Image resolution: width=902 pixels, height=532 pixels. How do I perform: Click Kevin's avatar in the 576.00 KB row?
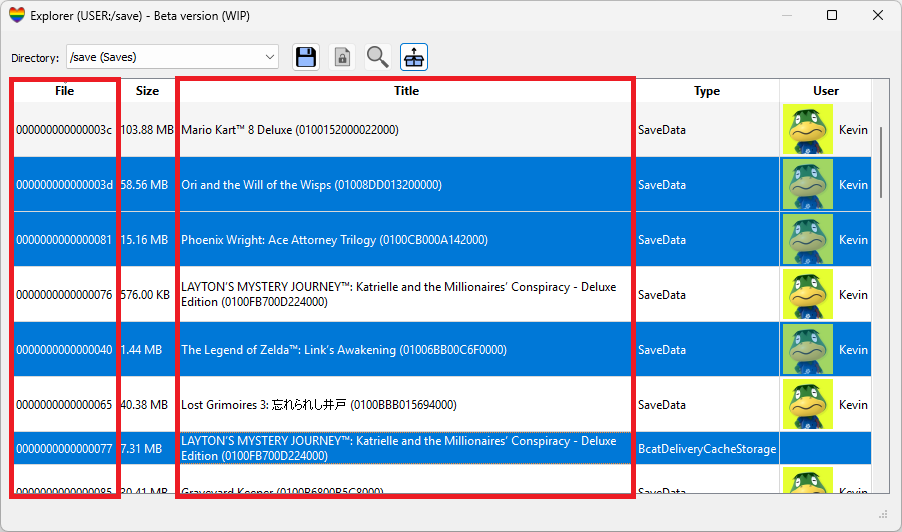click(808, 294)
